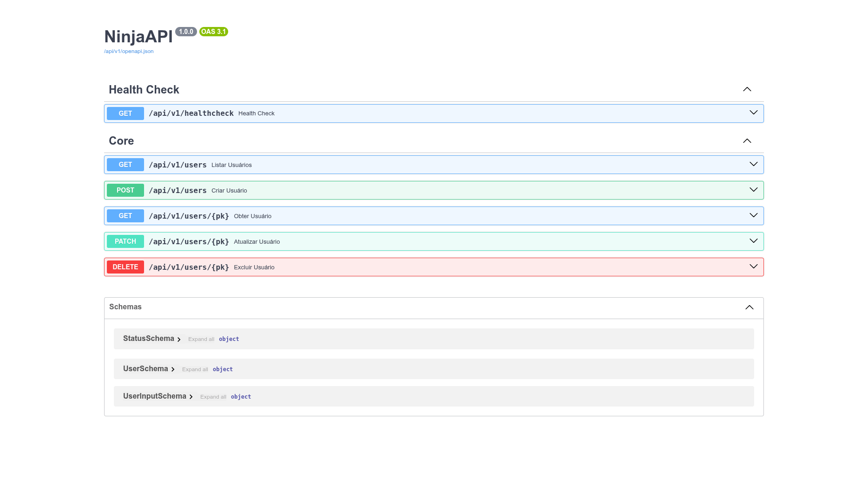Click the Schemas heading text
Screen dimensions: 868x487
[x=125, y=307]
